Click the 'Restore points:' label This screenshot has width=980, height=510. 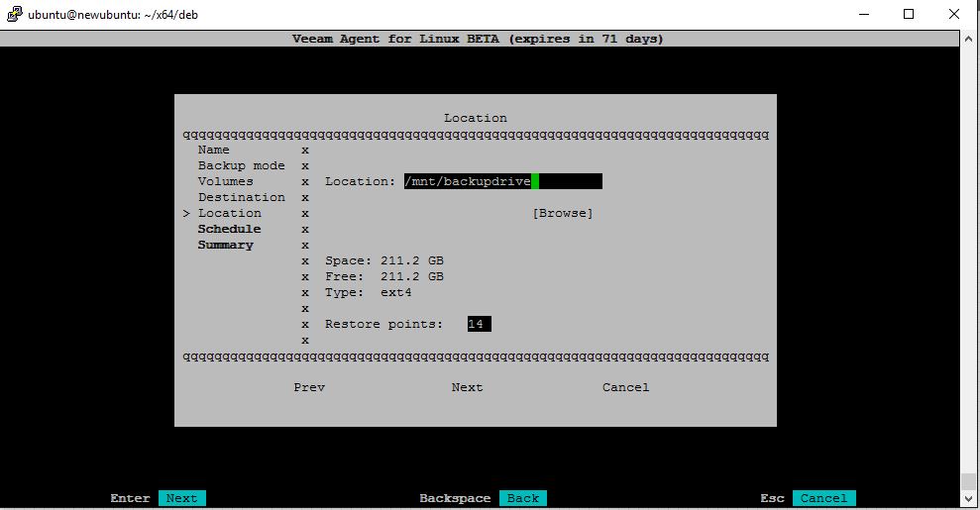coord(383,324)
